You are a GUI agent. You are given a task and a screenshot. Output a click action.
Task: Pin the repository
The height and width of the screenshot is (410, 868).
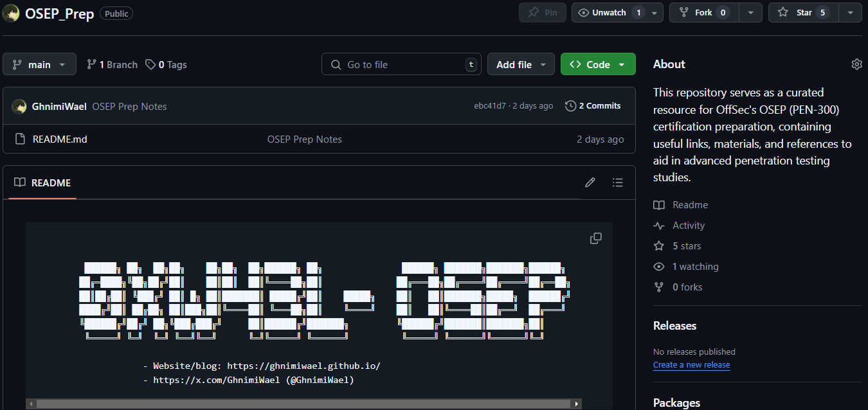[x=543, y=12]
